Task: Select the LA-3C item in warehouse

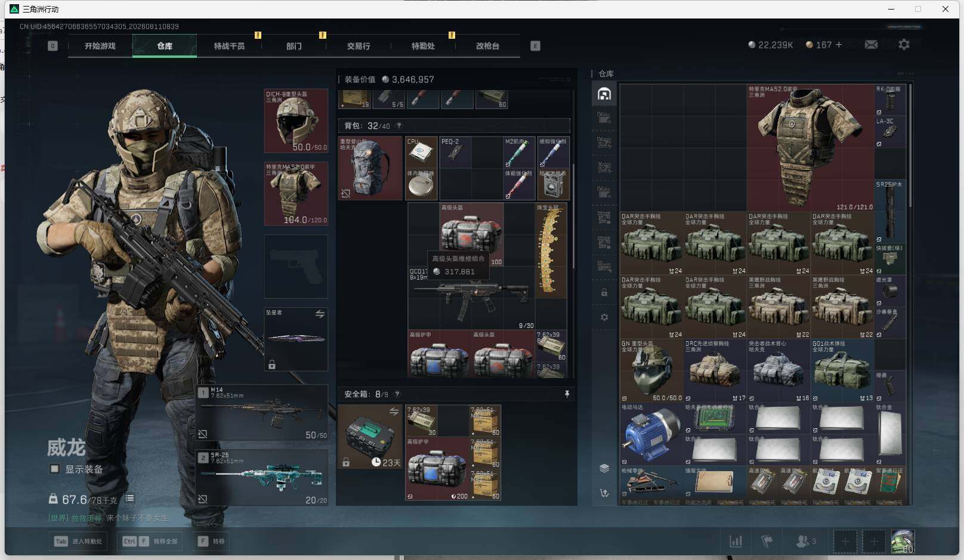Action: coord(890,132)
